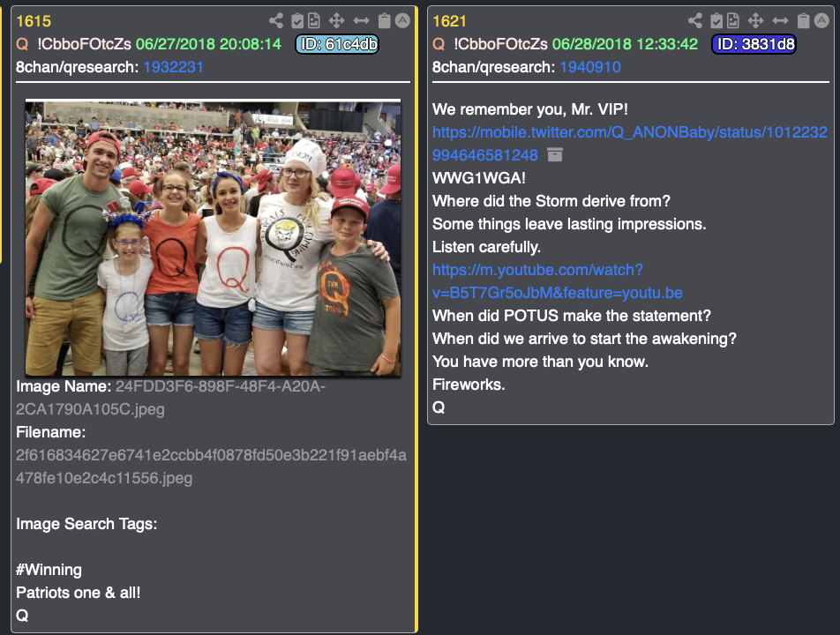
Task: Select the light blue ID 61c4db badge
Action: coord(337,44)
